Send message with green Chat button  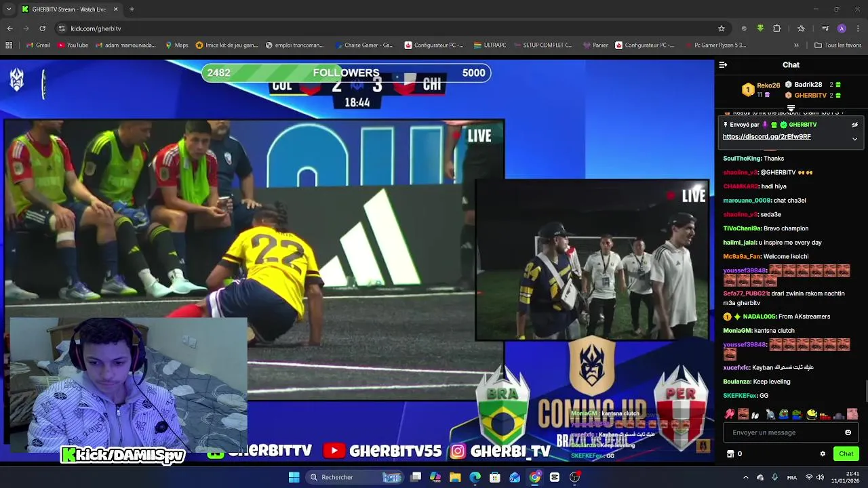click(x=846, y=453)
